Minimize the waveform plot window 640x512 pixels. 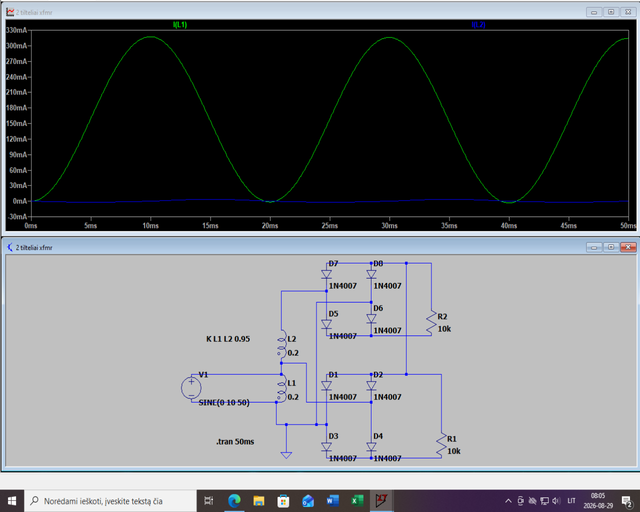(594, 12)
